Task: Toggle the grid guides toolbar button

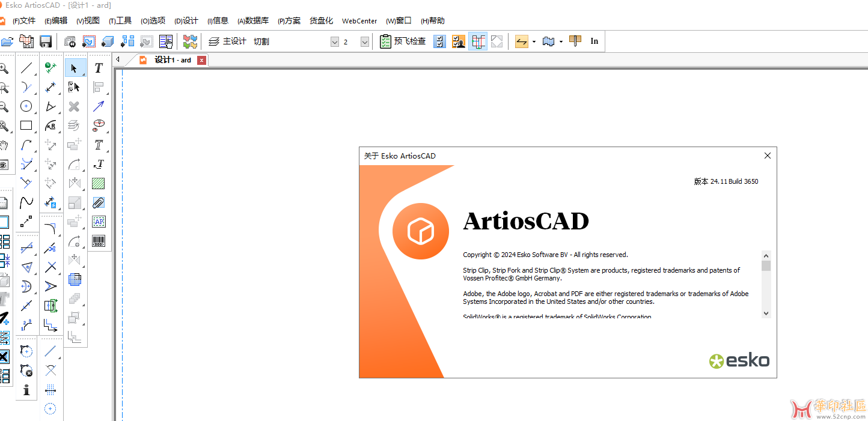Action: 478,41
